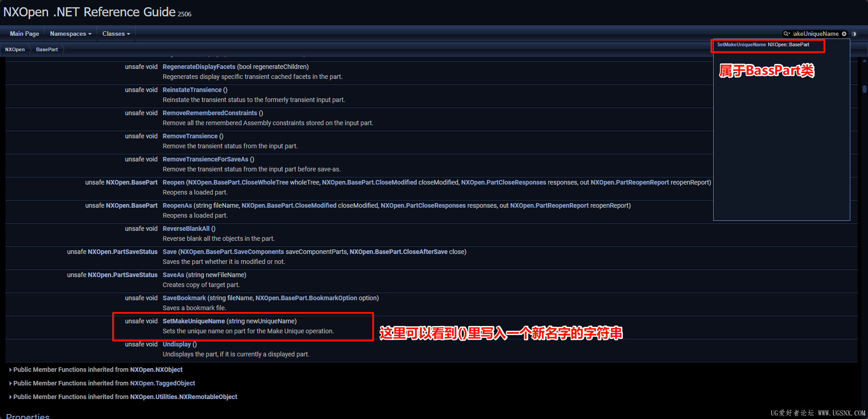This screenshot has height=419, width=868.
Task: Click NXOpen.PartCloseResponses in the Reopen row
Action: 504,182
